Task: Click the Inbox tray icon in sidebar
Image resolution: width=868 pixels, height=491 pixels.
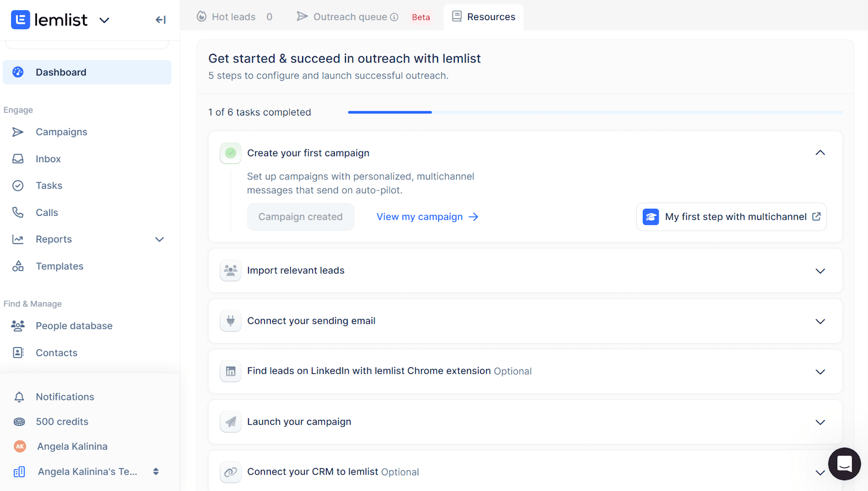Action: tap(18, 159)
